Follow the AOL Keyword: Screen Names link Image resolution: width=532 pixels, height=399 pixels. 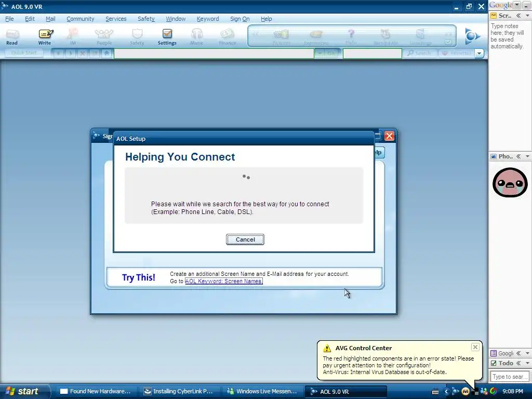(224, 281)
